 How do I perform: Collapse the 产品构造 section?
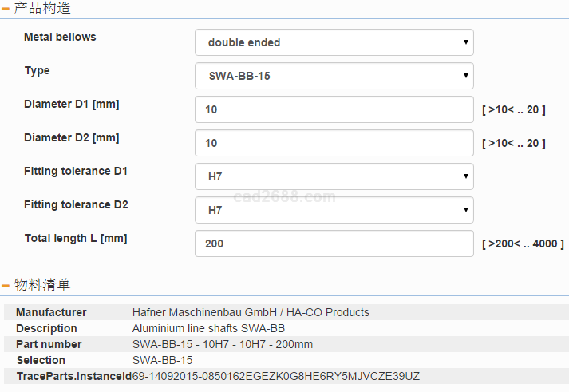(x=6, y=10)
